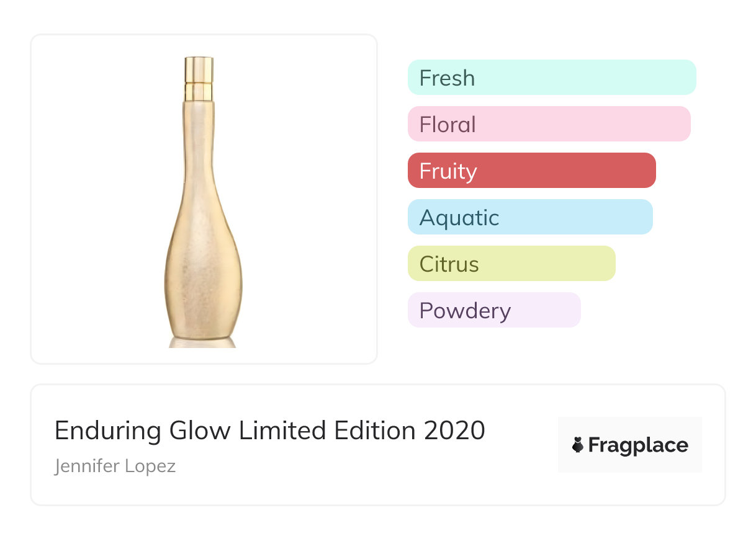
Task: Select the pink Floral accord bar
Action: pos(549,124)
